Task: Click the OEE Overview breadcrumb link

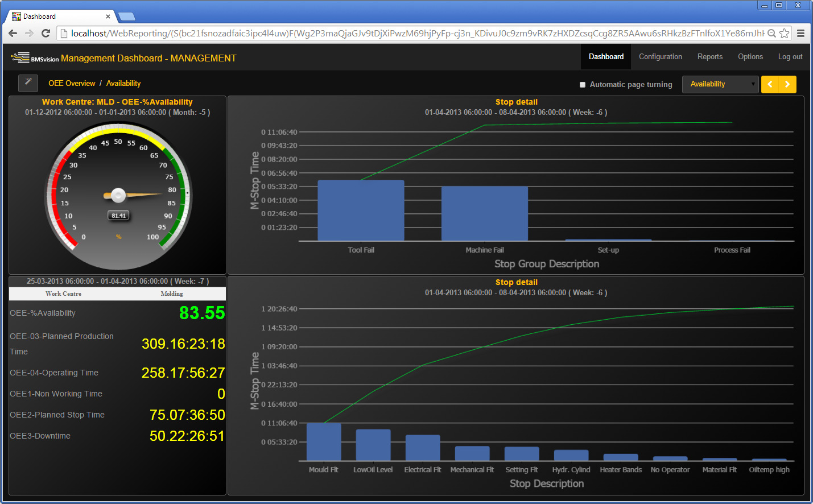Action: pyautogui.click(x=72, y=84)
